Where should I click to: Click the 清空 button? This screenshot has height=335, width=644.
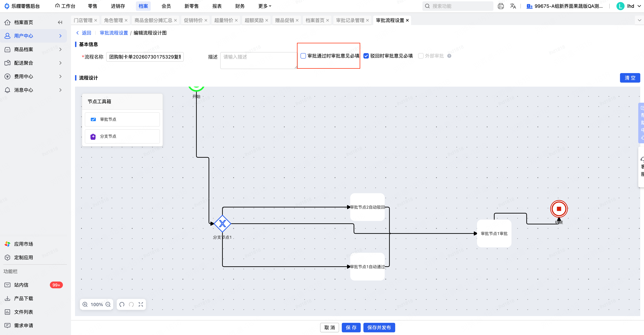coord(630,77)
